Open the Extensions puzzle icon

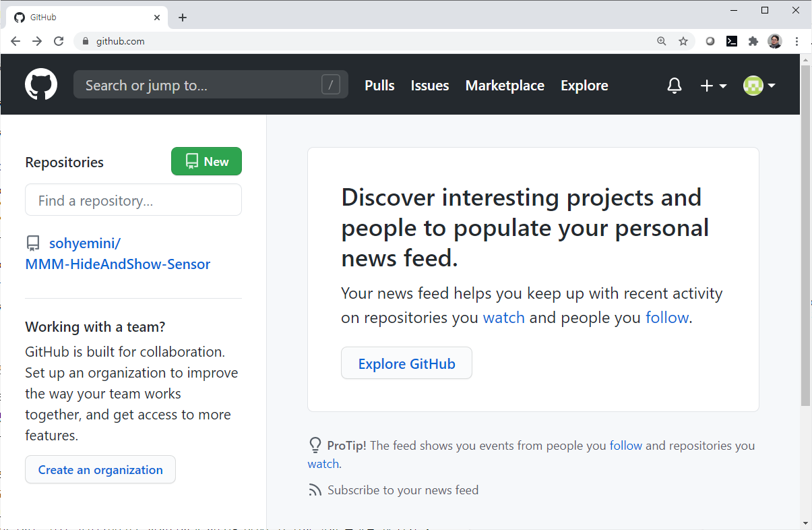click(753, 41)
